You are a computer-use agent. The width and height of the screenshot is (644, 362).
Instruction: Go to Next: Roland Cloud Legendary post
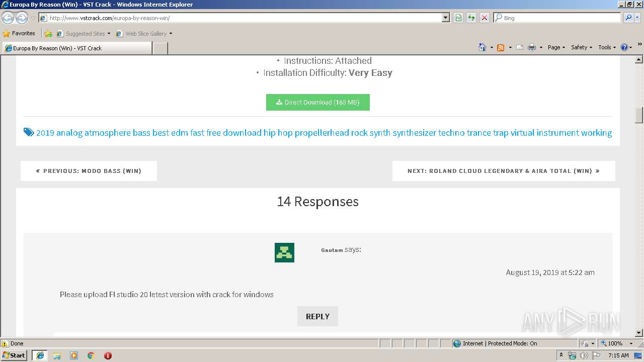pyautogui.click(x=504, y=171)
